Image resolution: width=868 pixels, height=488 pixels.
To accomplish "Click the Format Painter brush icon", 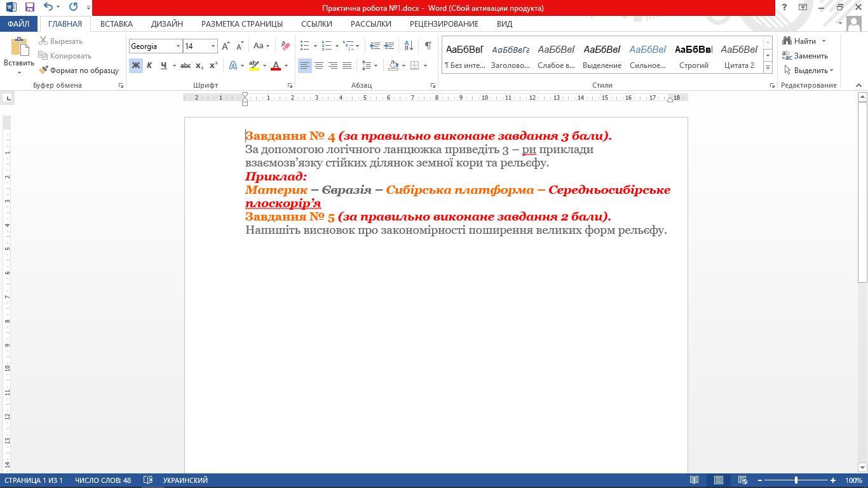I will point(44,71).
